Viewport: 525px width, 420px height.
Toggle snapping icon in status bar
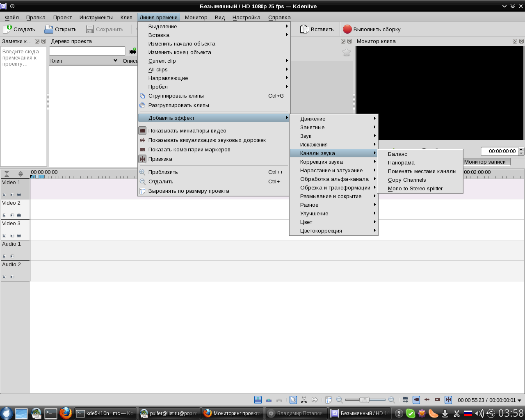(x=448, y=400)
